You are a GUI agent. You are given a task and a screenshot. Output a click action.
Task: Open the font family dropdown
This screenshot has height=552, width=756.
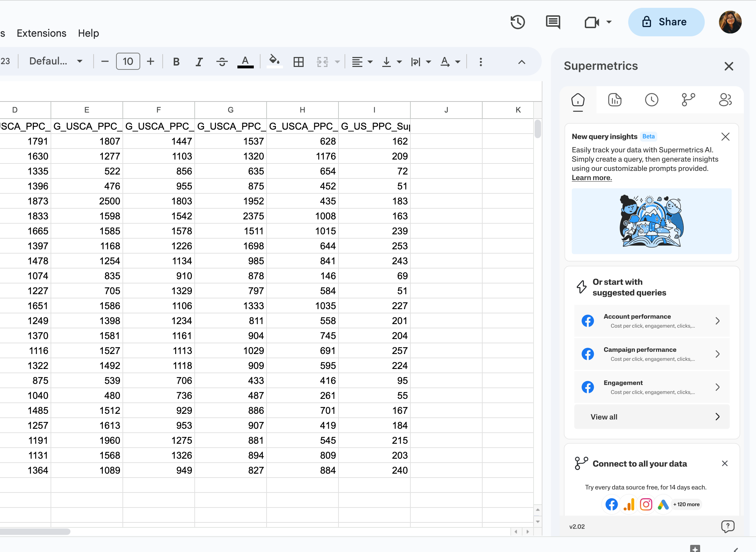coord(56,61)
